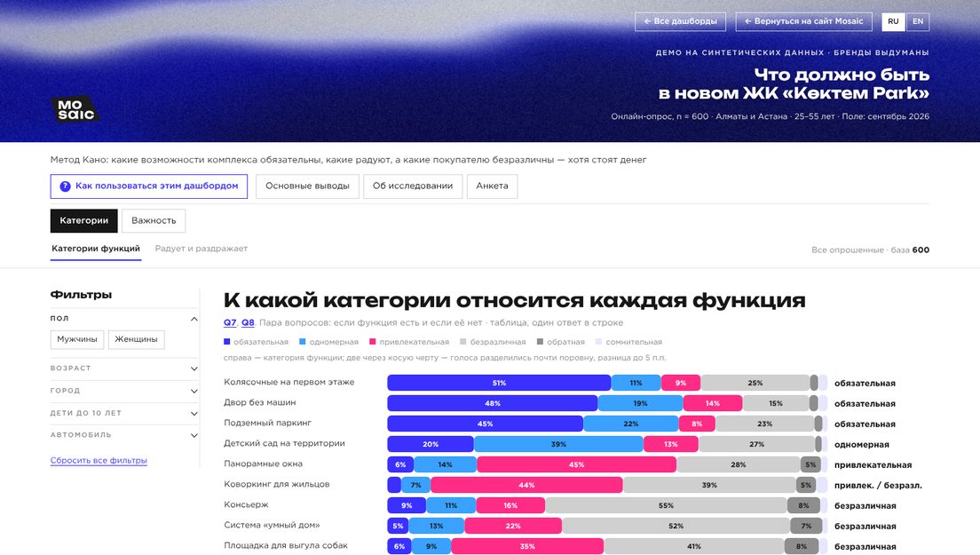980x555 pixels.
Task: Click category label "привлек. / безразл."
Action: tap(878, 486)
